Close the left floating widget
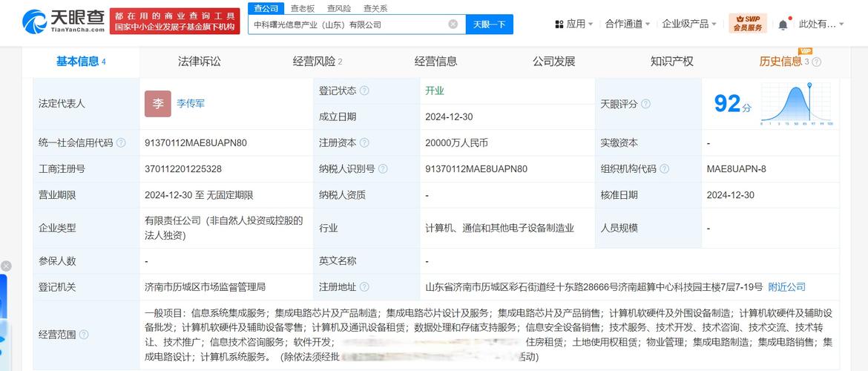 5,266
